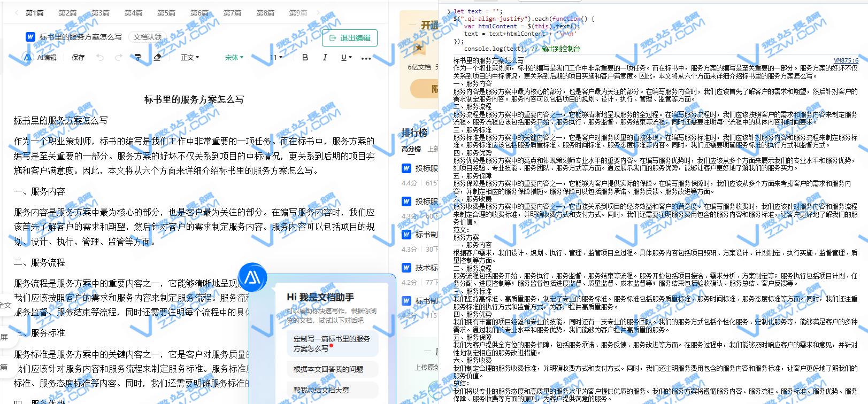
Task: Choose 定制写一篇标书里的服务方案怎么写 suggestion
Action: 332,344
